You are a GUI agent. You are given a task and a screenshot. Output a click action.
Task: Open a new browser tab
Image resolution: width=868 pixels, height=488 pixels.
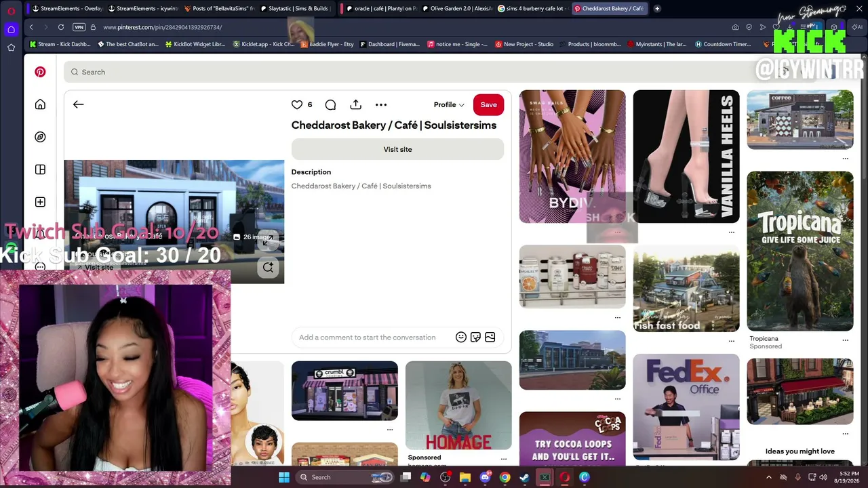pos(657,9)
